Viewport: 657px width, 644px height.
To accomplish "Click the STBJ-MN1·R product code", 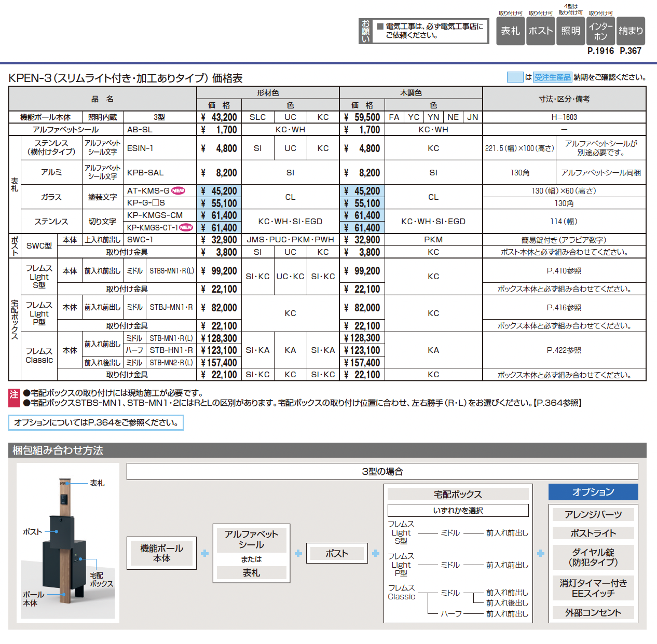I will point(171,307).
